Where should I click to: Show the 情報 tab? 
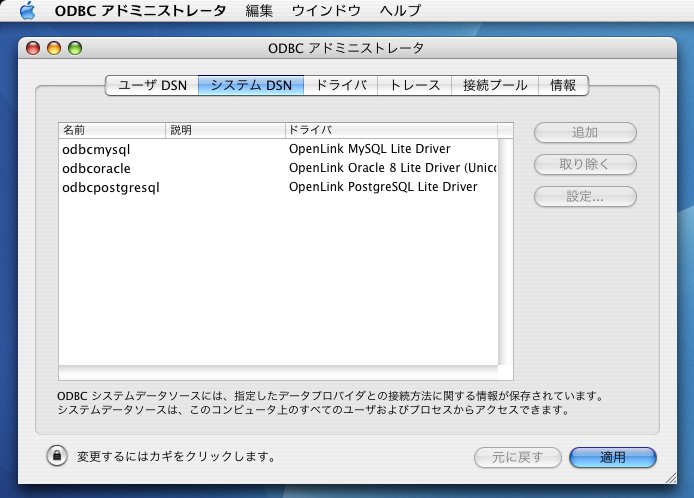pos(563,85)
